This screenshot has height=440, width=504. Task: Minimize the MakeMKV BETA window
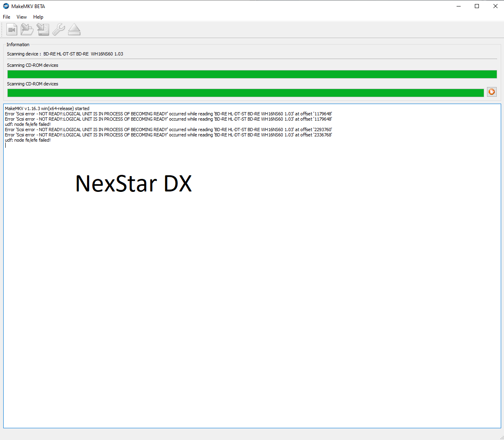[x=459, y=6]
